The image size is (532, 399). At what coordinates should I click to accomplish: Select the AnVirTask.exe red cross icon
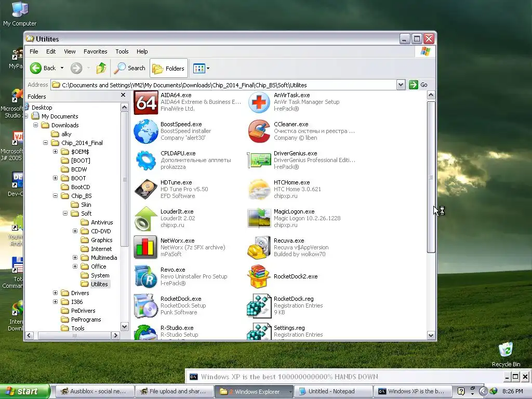coord(259,102)
